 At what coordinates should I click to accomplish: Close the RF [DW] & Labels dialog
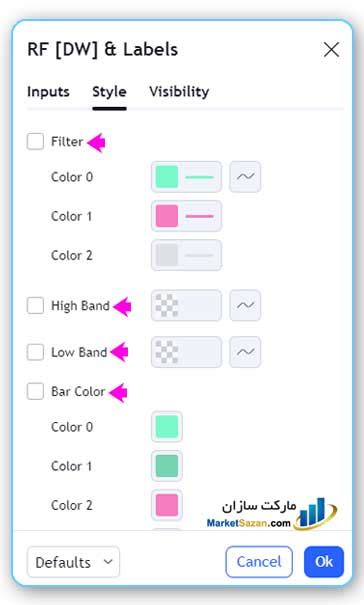coord(331,50)
